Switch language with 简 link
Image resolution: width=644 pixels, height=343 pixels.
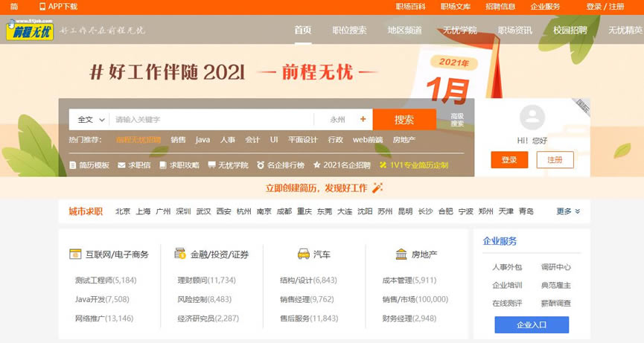click(14, 7)
